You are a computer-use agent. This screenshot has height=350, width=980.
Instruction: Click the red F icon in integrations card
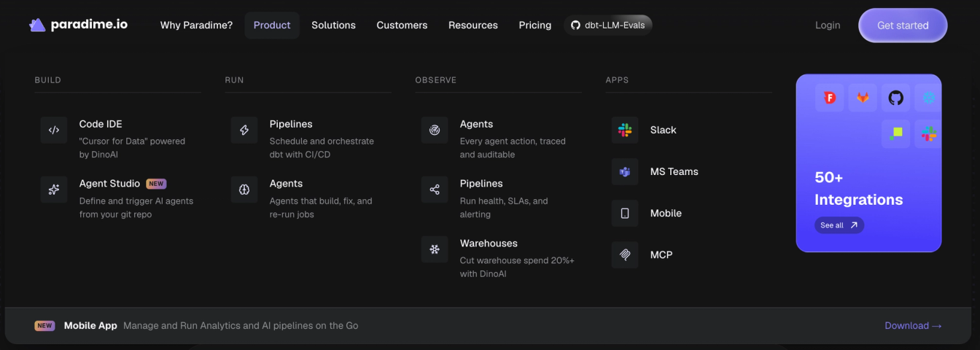pyautogui.click(x=830, y=98)
